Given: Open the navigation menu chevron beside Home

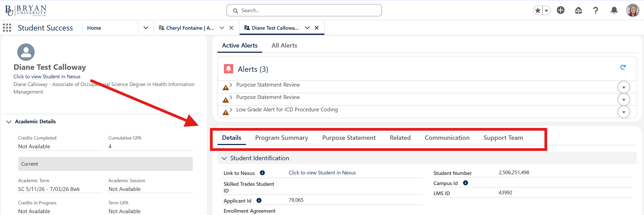Looking at the screenshot, I should click(x=146, y=28).
